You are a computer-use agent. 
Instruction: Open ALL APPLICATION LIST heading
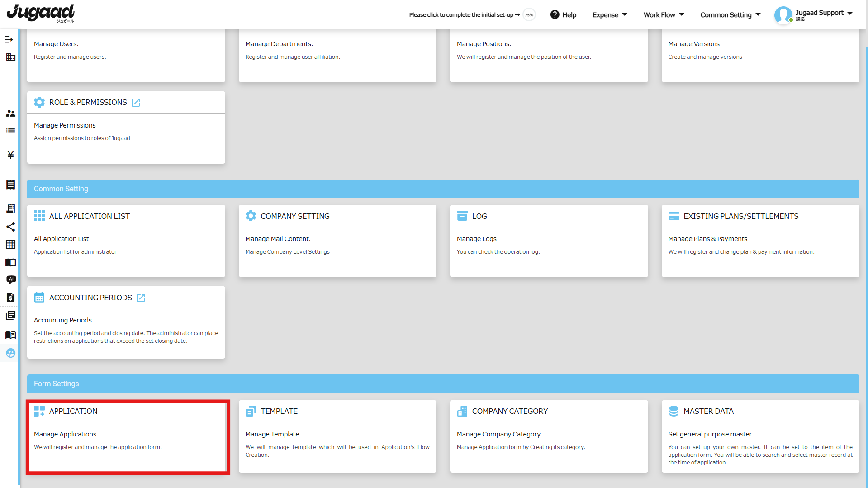pos(90,216)
